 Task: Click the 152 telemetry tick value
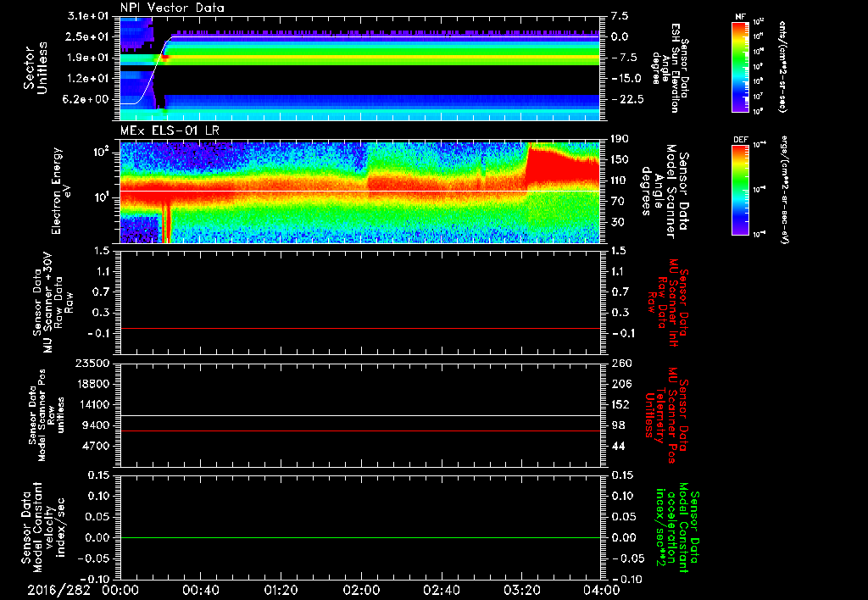click(620, 404)
